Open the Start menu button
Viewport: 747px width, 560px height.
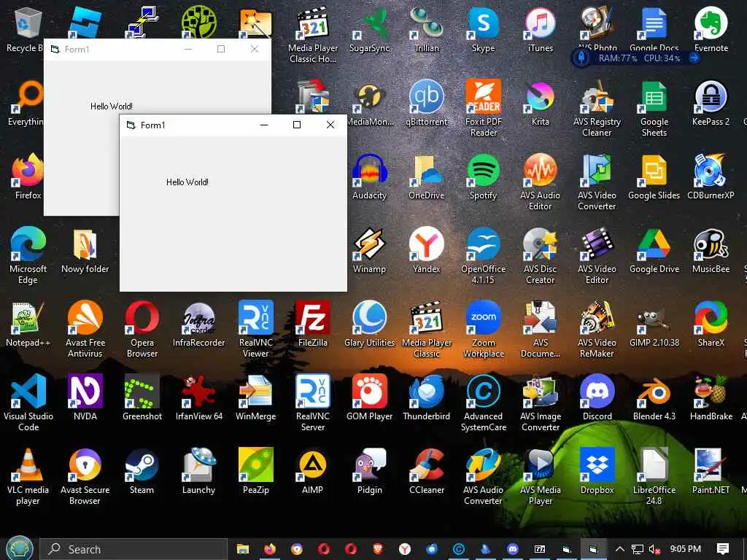tap(20, 548)
